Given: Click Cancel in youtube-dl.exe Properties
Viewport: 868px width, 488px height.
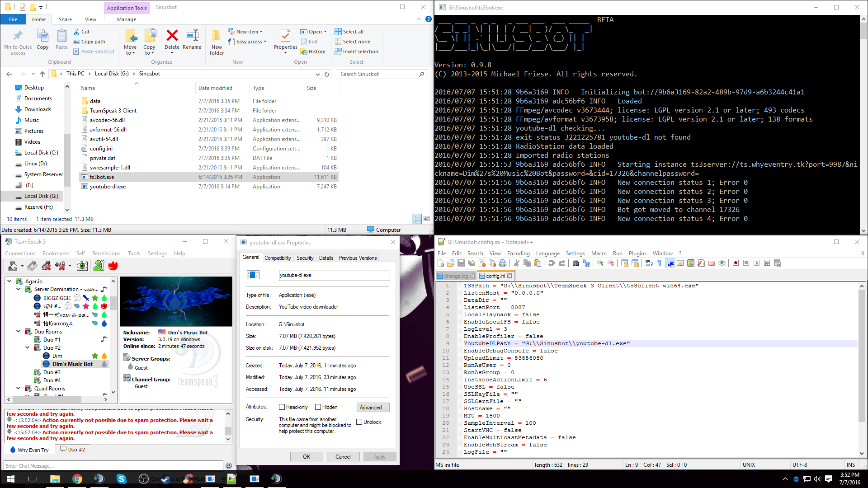Looking at the screenshot, I should [x=343, y=457].
